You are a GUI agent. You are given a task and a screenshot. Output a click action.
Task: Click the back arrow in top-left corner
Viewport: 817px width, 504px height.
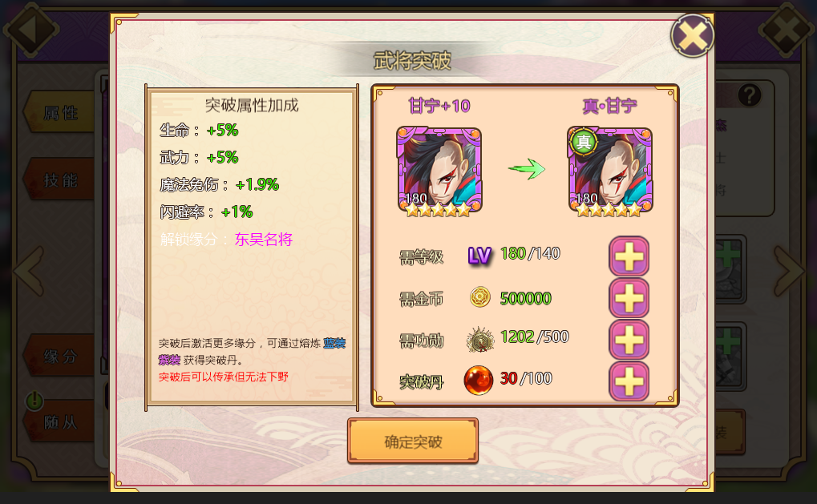coord(31,29)
